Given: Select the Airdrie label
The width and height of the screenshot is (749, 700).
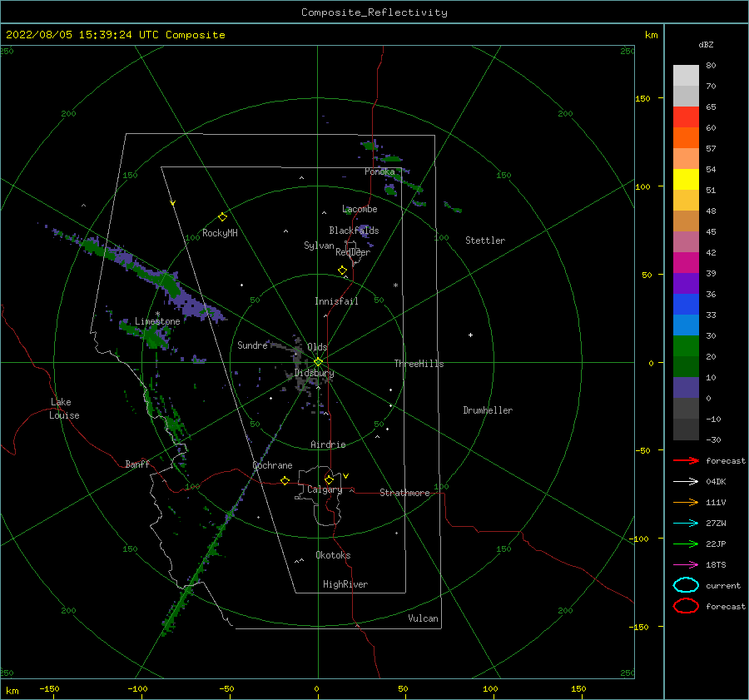Looking at the screenshot, I should pyautogui.click(x=328, y=444).
